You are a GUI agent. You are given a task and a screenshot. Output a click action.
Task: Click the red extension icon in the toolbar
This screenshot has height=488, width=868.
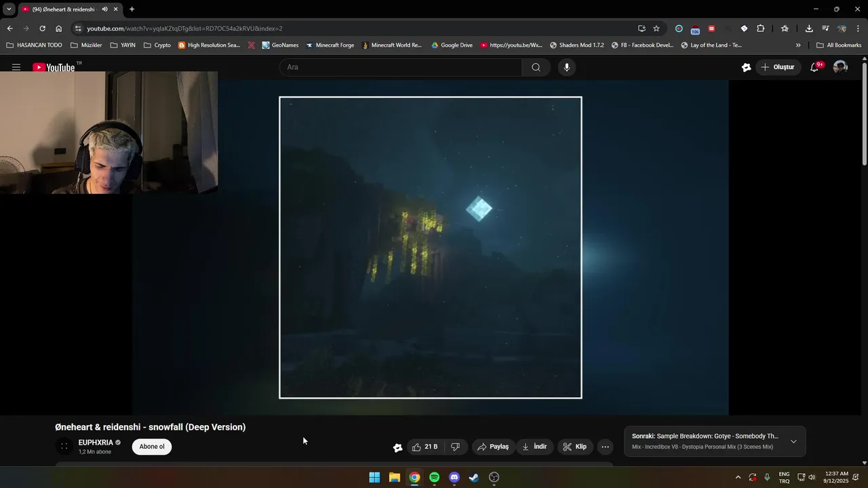pos(711,28)
